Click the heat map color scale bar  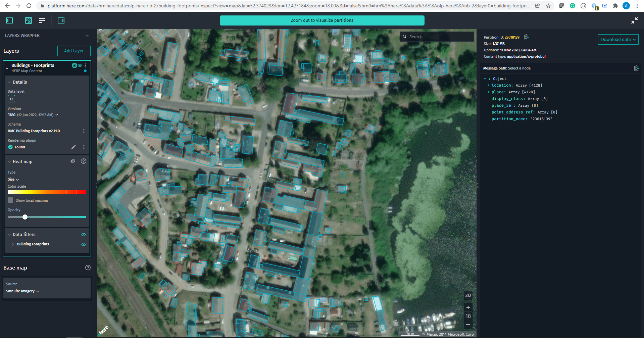pos(47,192)
